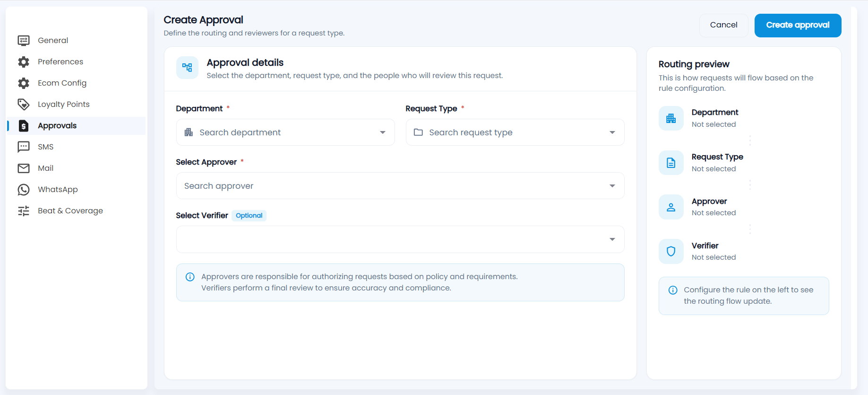The image size is (868, 395).
Task: Click the Preferences gear icon
Action: click(x=24, y=62)
